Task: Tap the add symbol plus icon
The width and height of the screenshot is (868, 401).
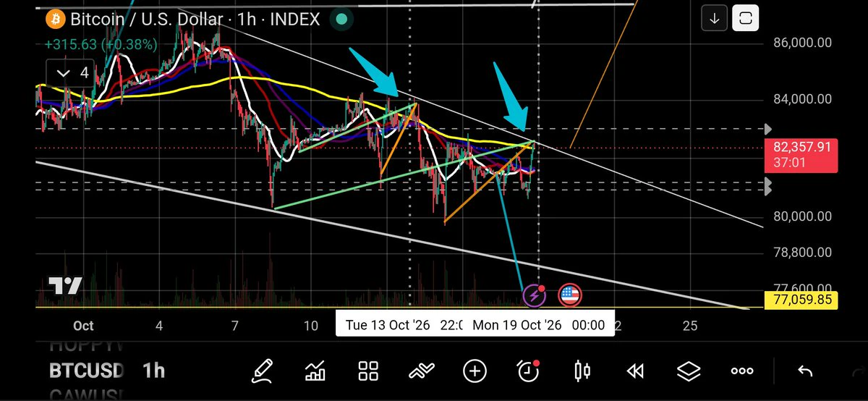Action: click(475, 371)
